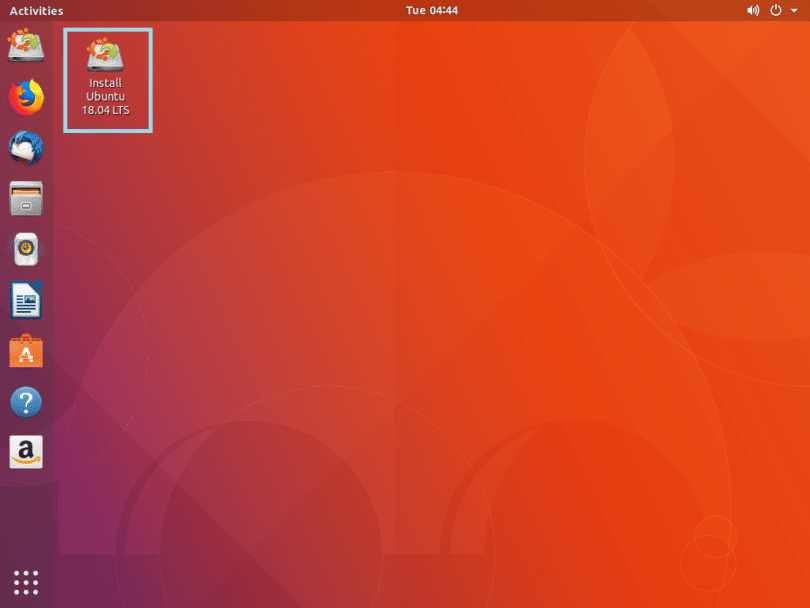810x608 pixels.
Task: Click an empty area of the desktop wallpaper
Action: pos(450,350)
